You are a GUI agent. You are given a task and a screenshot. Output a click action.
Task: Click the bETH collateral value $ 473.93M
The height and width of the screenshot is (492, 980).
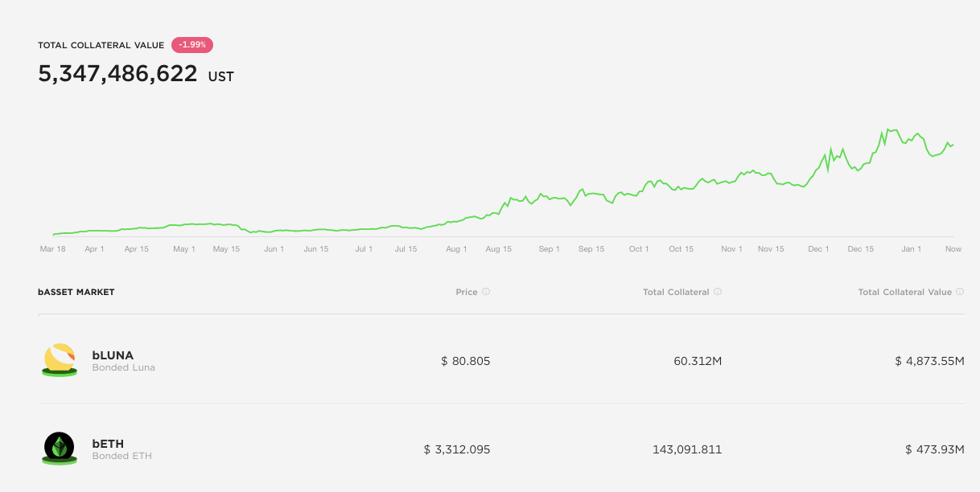coord(934,449)
